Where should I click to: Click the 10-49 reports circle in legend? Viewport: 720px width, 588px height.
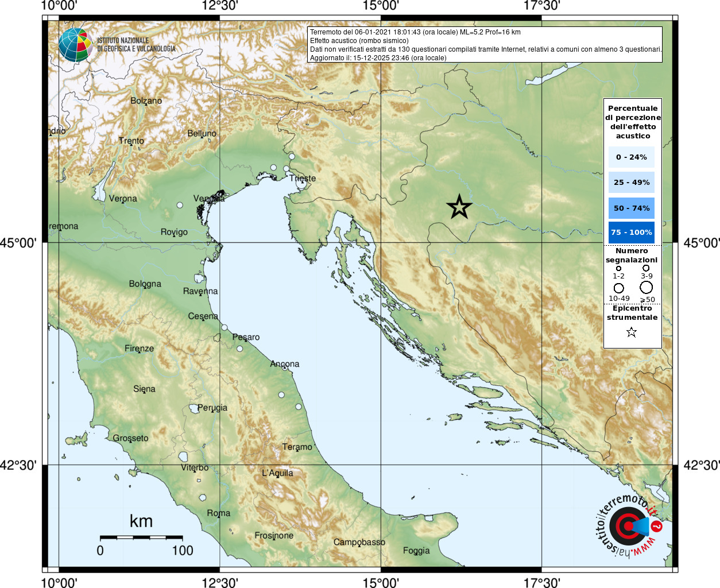tap(618, 288)
